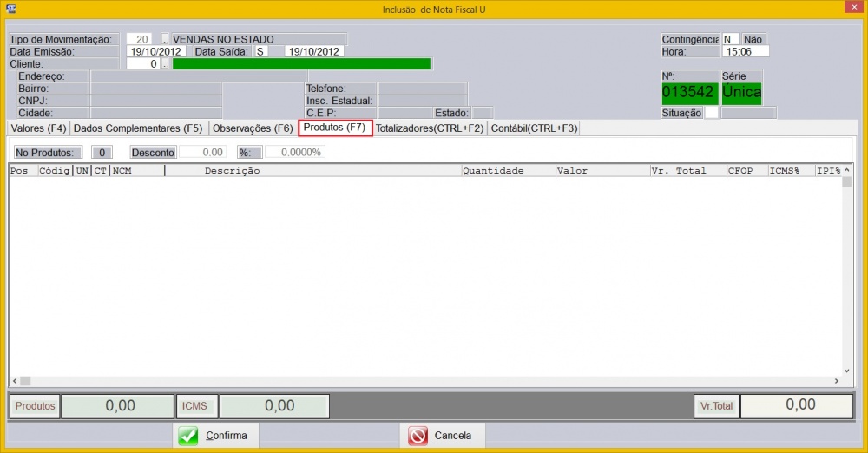Click the Contingência N indicator field

[x=730, y=39]
